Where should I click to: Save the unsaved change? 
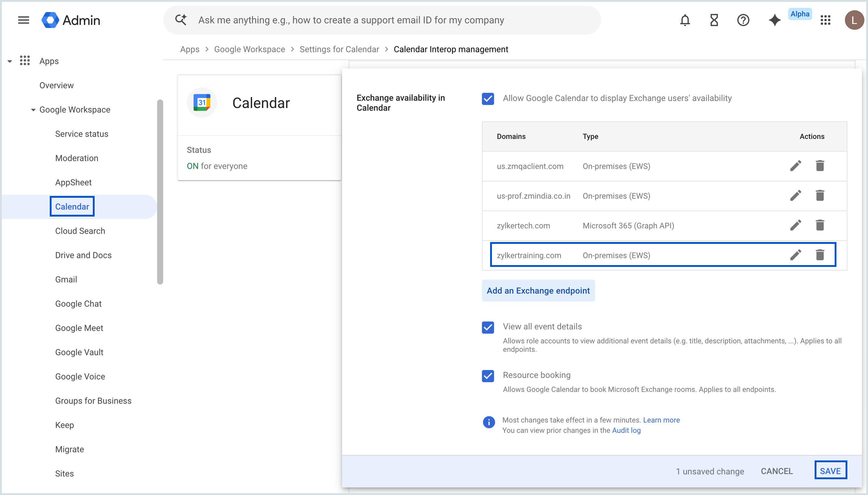830,471
